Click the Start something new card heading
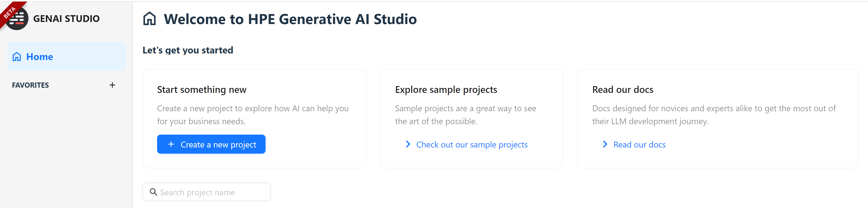This screenshot has height=208, width=868. click(x=201, y=89)
